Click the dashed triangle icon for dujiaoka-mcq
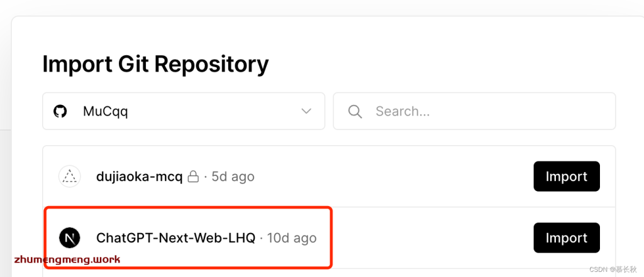The image size is (644, 277). (x=69, y=177)
